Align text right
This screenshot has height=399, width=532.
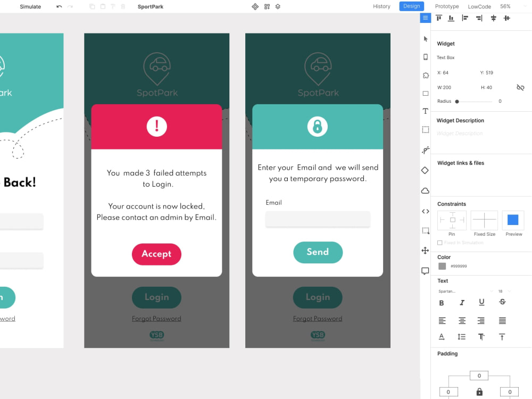tap(481, 320)
